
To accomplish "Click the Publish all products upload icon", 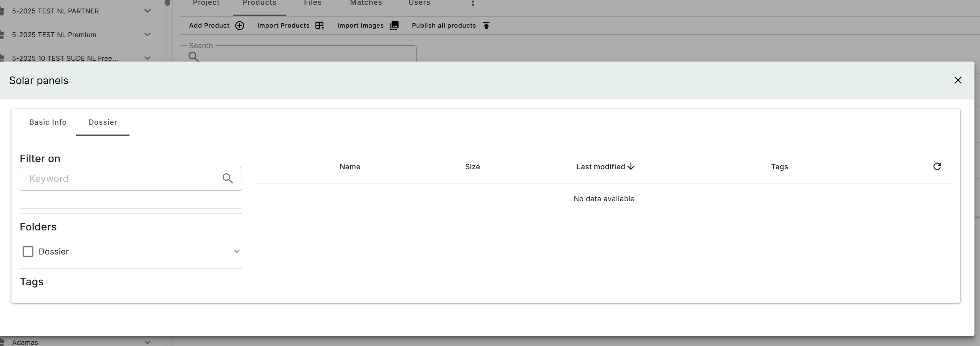I will click(x=486, y=26).
